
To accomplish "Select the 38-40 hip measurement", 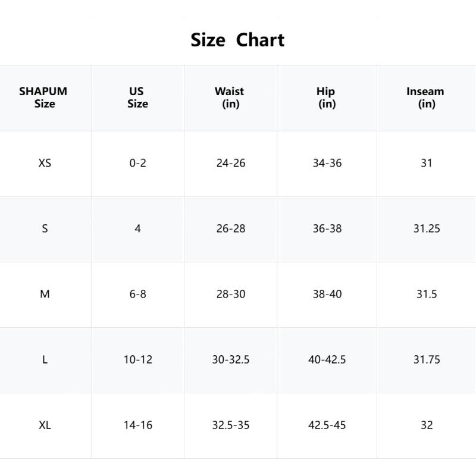I will (327, 294).
